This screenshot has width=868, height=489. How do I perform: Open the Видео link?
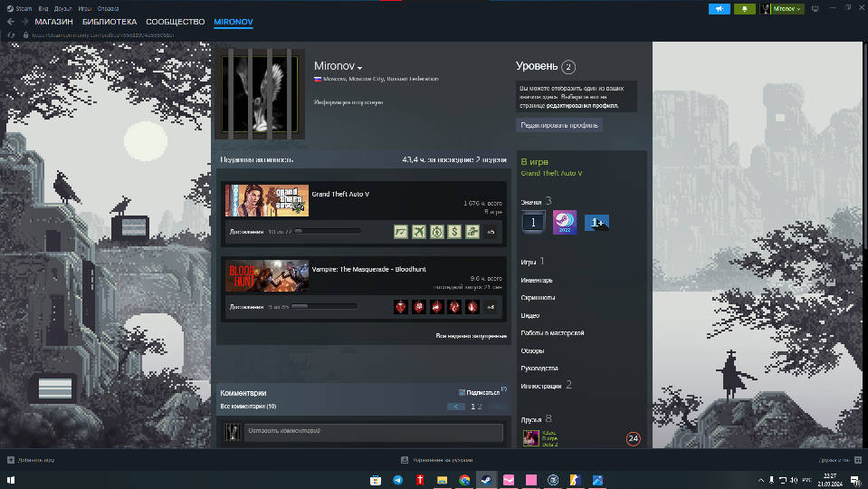point(529,315)
